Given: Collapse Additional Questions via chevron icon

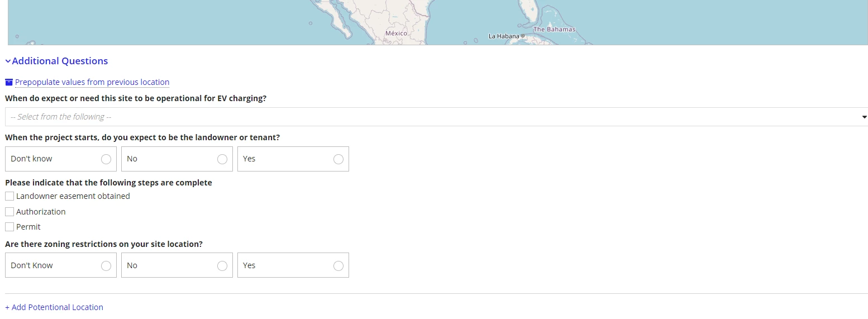Looking at the screenshot, I should coord(8,61).
